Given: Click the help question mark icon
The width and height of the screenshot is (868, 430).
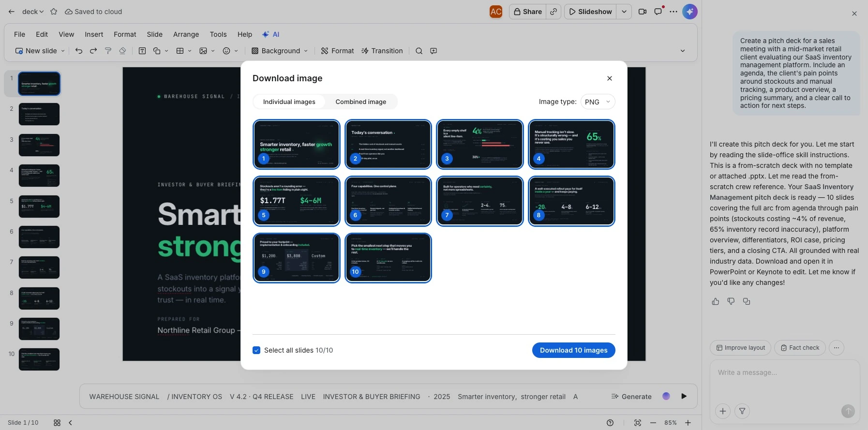Looking at the screenshot, I should (610, 423).
